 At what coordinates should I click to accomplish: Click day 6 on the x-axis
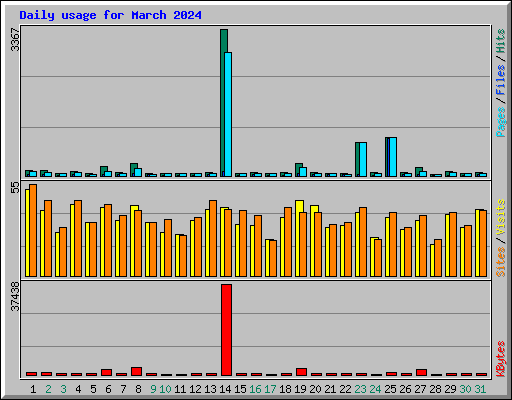pyautogui.click(x=108, y=389)
